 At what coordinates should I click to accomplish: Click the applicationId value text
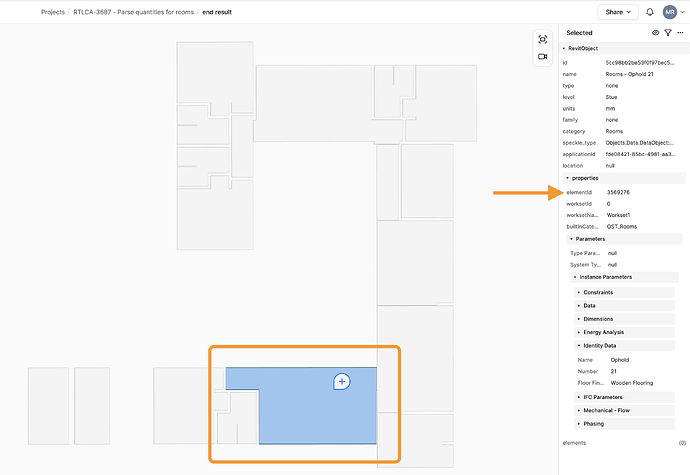(640, 155)
